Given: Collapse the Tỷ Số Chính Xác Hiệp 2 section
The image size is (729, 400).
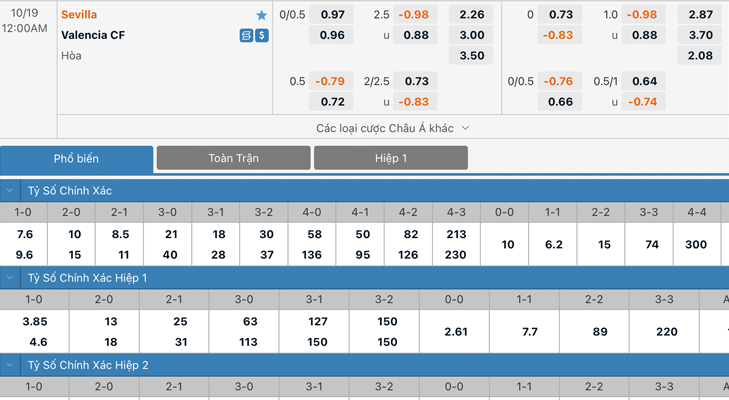Looking at the screenshot, I should point(10,366).
